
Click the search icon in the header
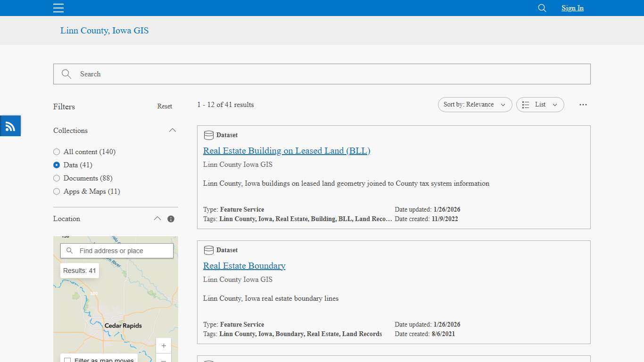(541, 8)
